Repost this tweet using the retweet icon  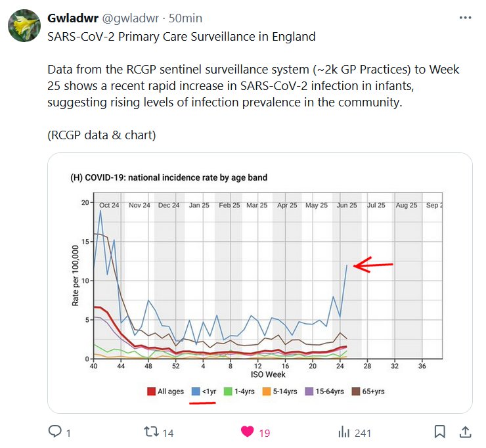[150, 432]
